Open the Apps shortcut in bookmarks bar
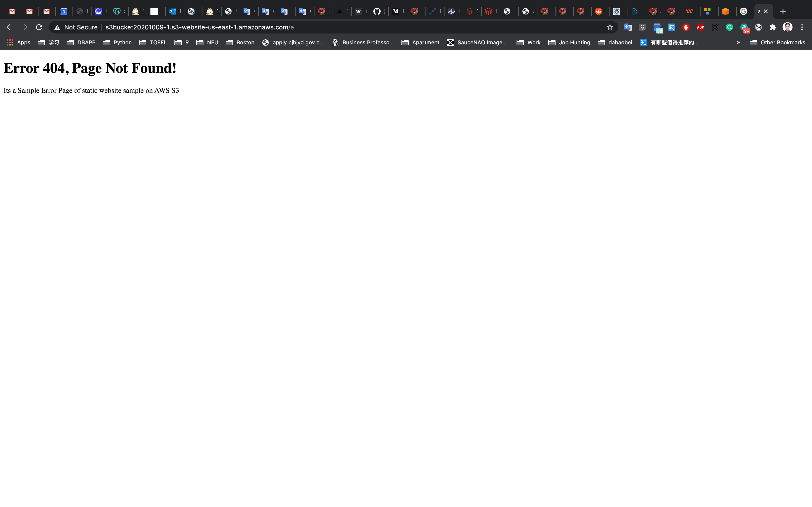 point(18,42)
